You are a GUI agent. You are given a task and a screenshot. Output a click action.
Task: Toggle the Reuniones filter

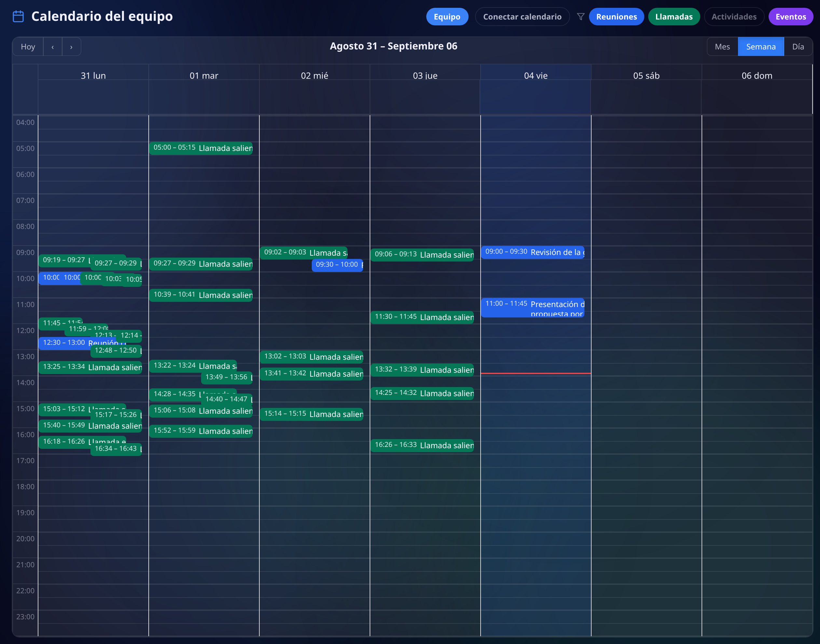point(616,17)
